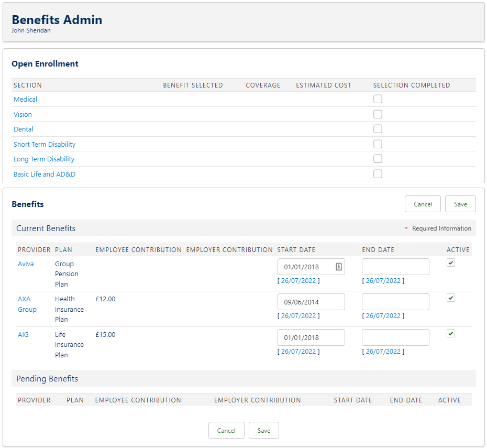The width and height of the screenshot is (487, 448).
Task: Open the Aviva provider link
Action: point(26,264)
